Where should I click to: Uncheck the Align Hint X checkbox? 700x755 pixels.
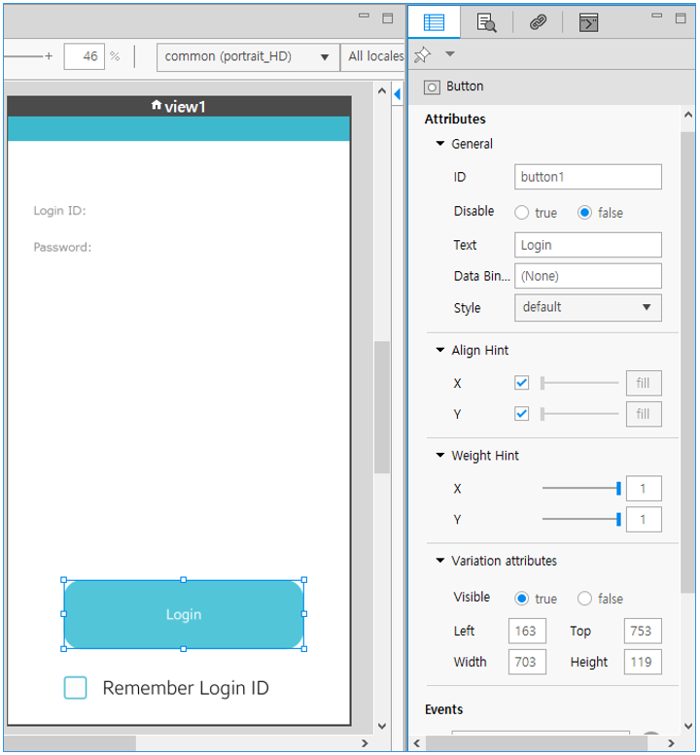coord(522,384)
